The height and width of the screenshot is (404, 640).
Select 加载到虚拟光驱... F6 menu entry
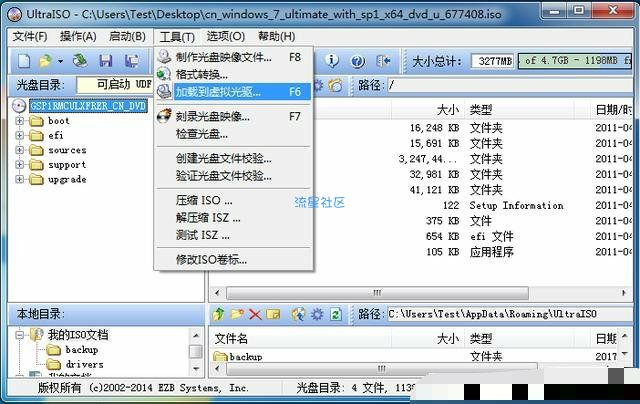coord(234,92)
